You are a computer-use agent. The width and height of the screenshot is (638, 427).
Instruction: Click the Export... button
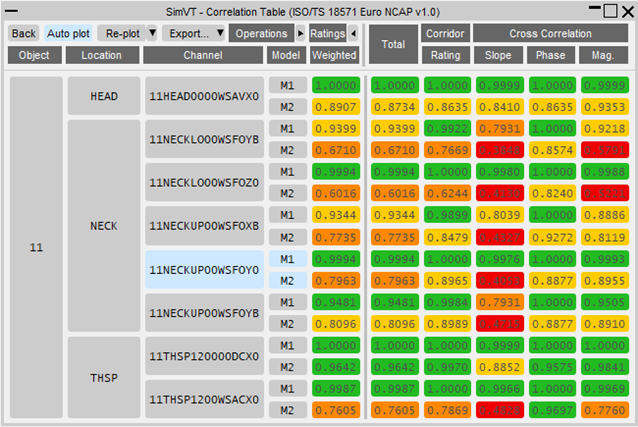click(189, 33)
